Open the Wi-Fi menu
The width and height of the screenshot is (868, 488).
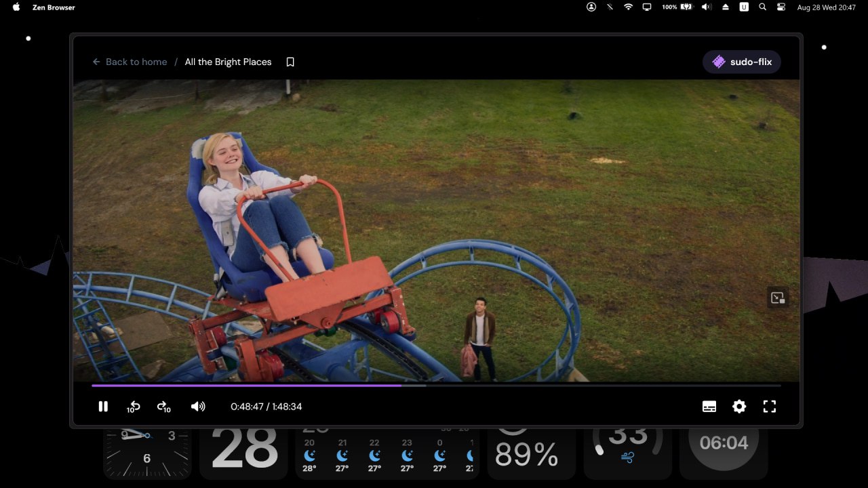click(x=628, y=7)
